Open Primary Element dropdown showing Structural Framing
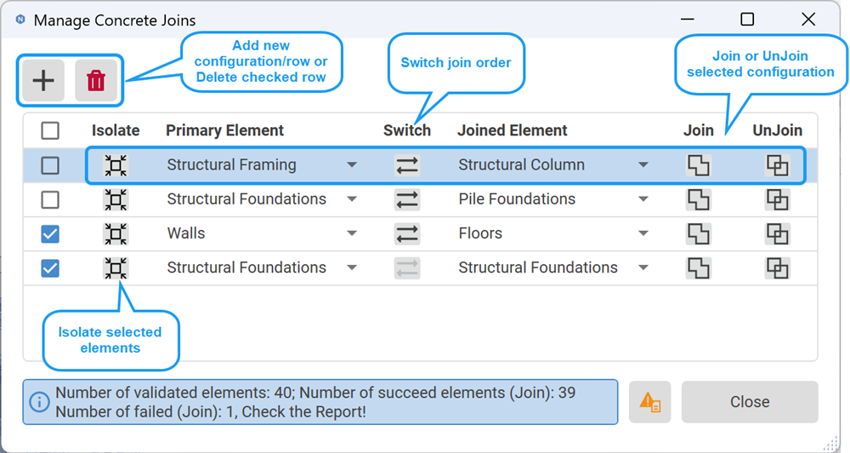850x453 pixels. pyautogui.click(x=262, y=165)
